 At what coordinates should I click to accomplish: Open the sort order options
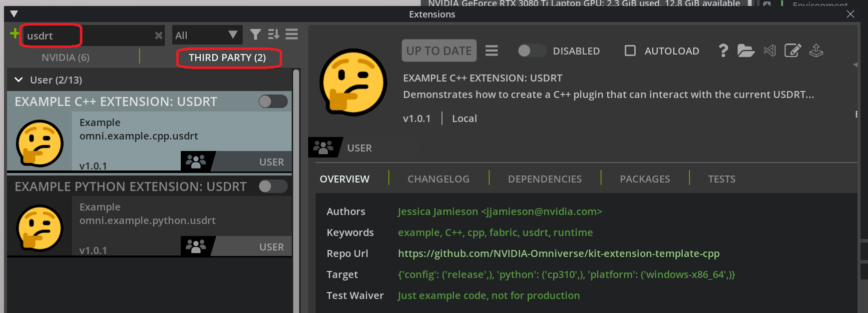pyautogui.click(x=273, y=34)
